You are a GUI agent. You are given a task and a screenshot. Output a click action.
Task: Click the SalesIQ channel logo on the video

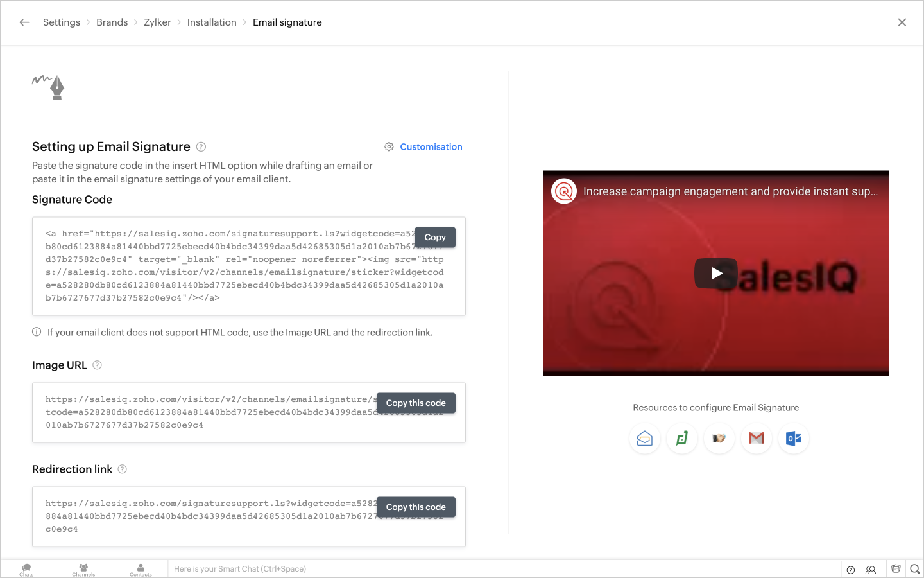564,191
